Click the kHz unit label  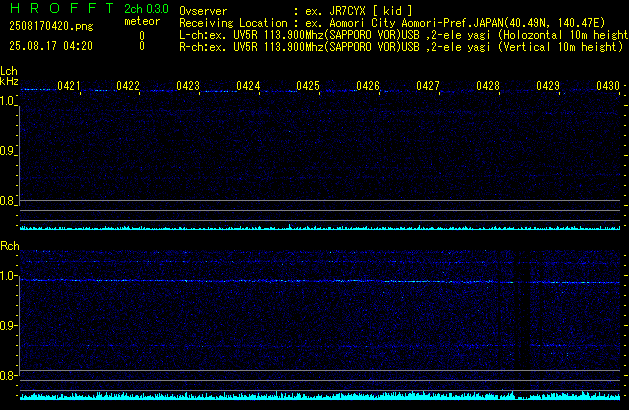tap(9, 81)
